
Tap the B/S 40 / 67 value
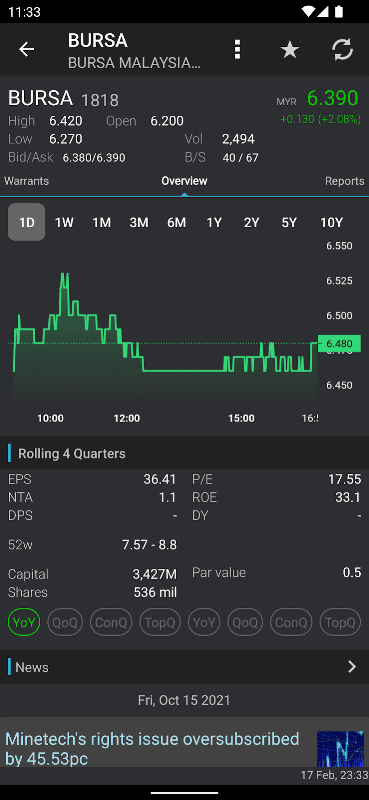click(x=240, y=158)
